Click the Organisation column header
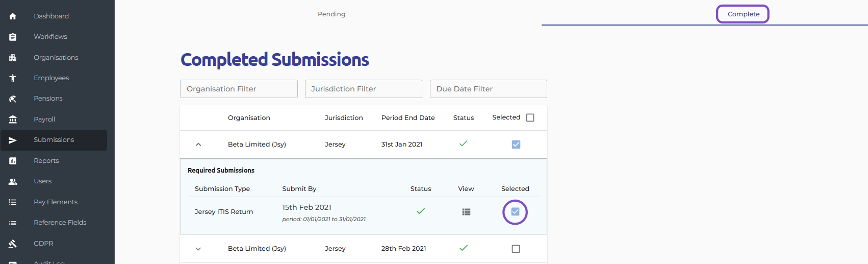The height and width of the screenshot is (264, 868). 249,118
